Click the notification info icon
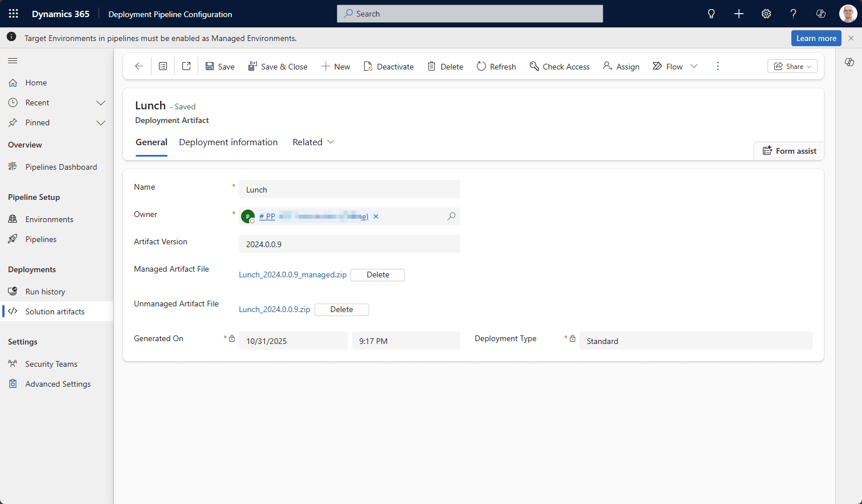The width and height of the screenshot is (862, 504). tap(11, 37)
